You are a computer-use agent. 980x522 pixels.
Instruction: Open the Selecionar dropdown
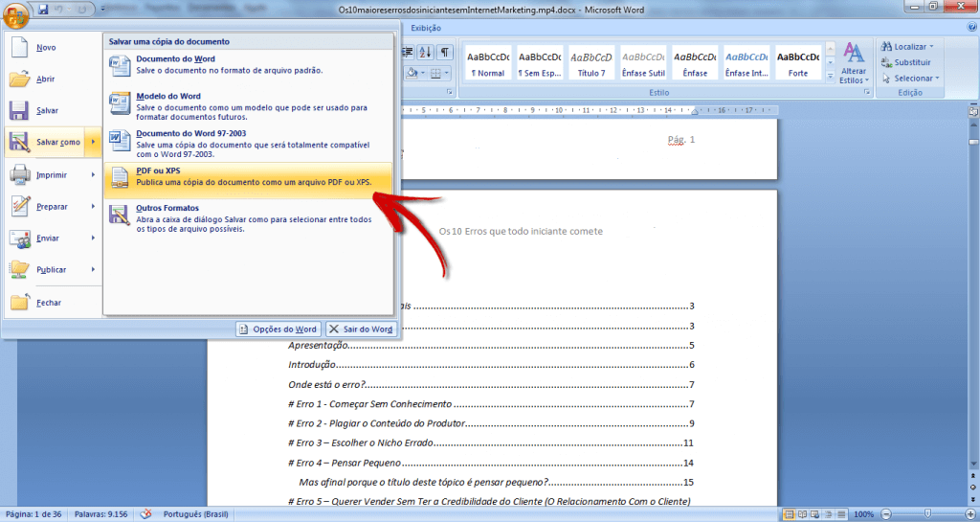click(x=910, y=79)
